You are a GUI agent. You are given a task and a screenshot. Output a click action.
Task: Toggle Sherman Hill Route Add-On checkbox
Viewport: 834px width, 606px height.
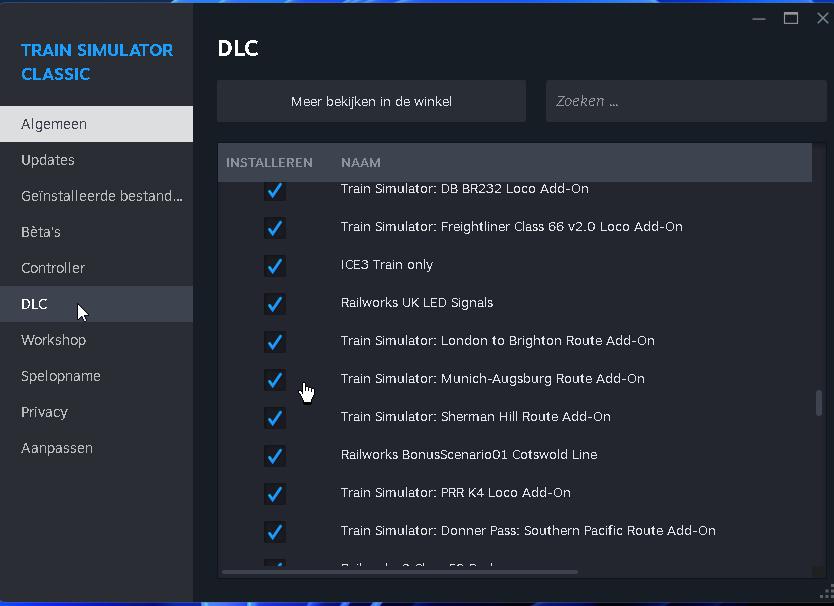click(275, 418)
